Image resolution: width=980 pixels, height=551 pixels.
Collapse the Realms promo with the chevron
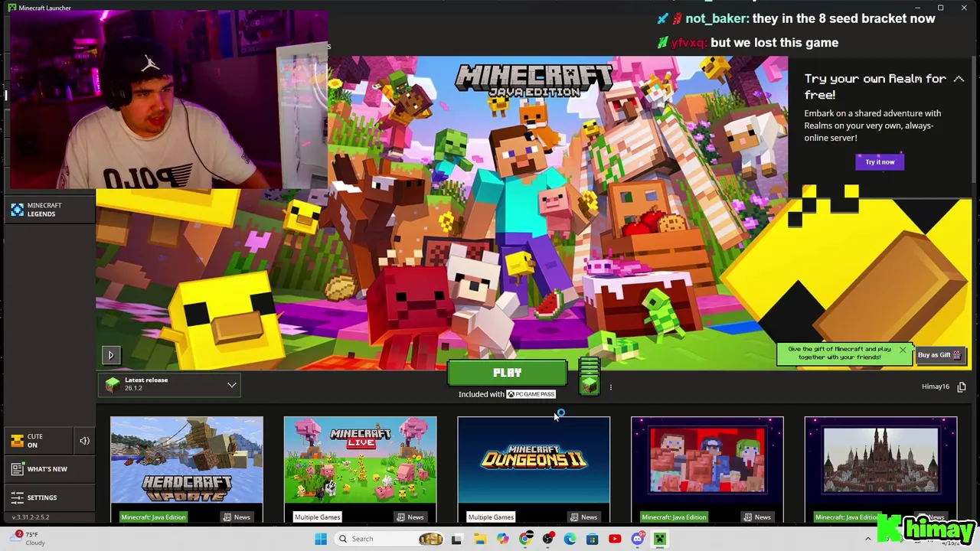(x=959, y=79)
